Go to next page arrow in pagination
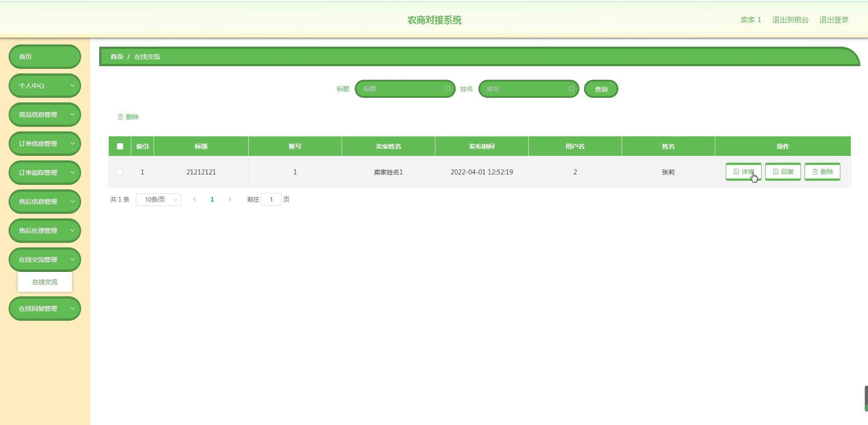868x425 pixels. 230,199
